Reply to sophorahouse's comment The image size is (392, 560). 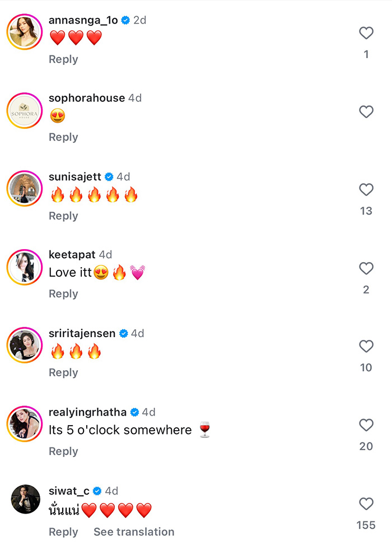[x=63, y=137]
